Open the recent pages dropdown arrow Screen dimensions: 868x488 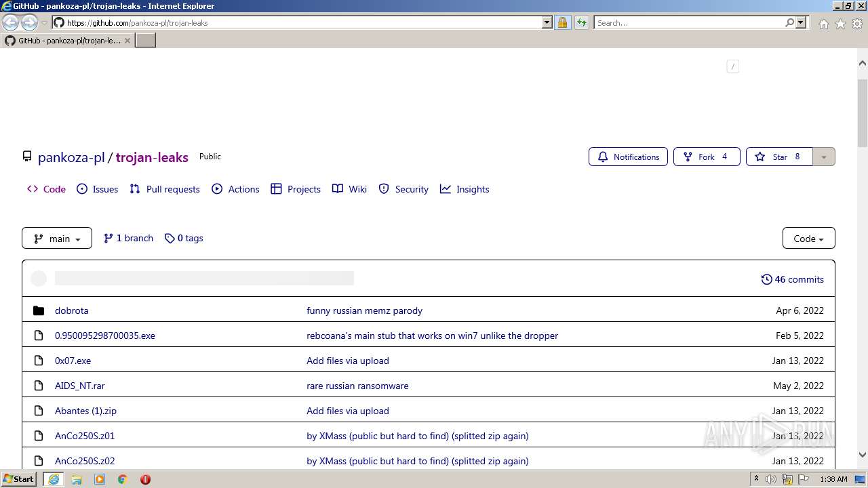click(x=44, y=23)
